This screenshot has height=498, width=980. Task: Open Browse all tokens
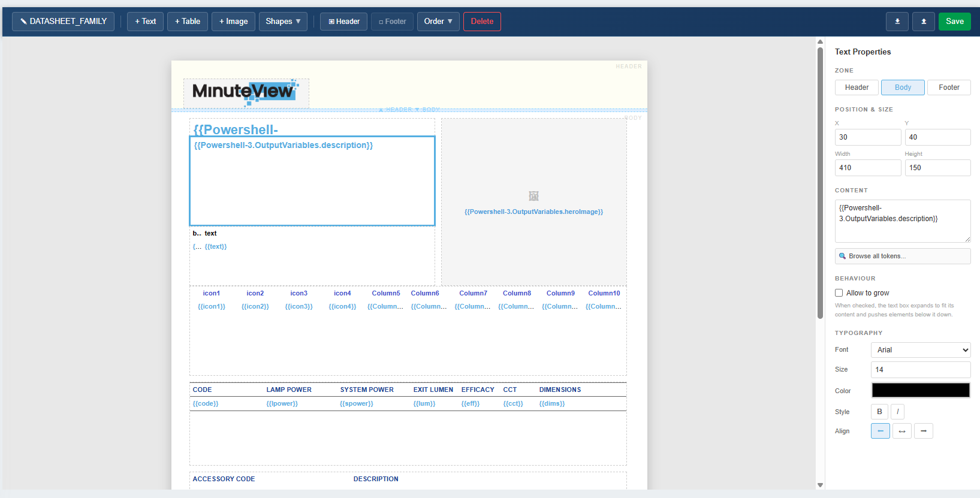[x=903, y=256]
